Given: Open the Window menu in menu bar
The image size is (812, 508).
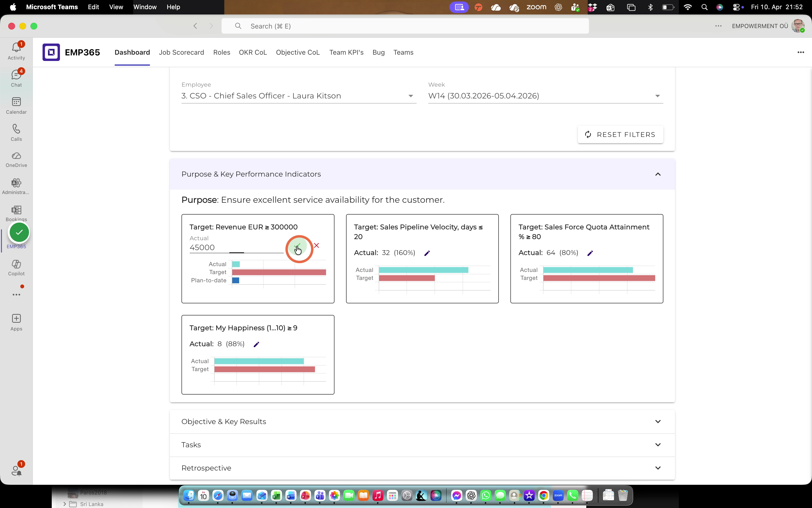Looking at the screenshot, I should pos(145,7).
